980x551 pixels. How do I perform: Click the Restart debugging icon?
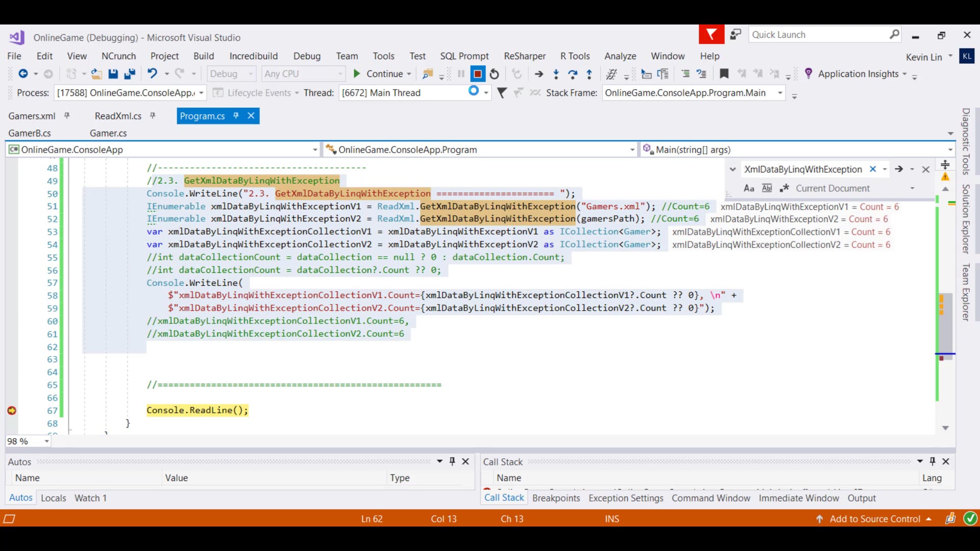pyautogui.click(x=494, y=74)
